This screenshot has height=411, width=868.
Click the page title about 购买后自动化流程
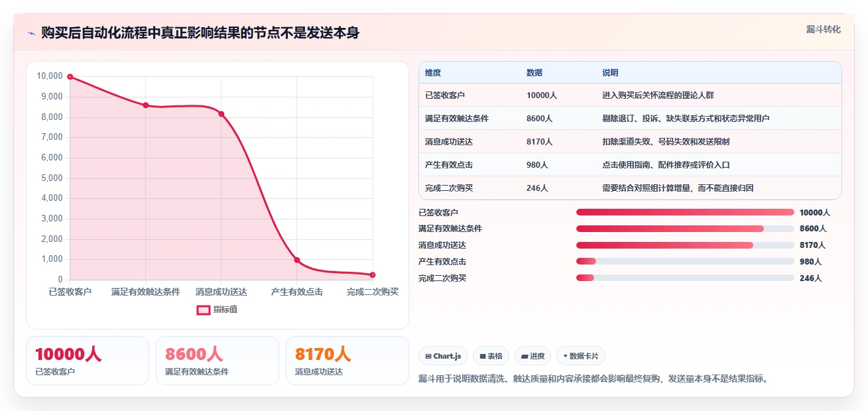coord(200,33)
